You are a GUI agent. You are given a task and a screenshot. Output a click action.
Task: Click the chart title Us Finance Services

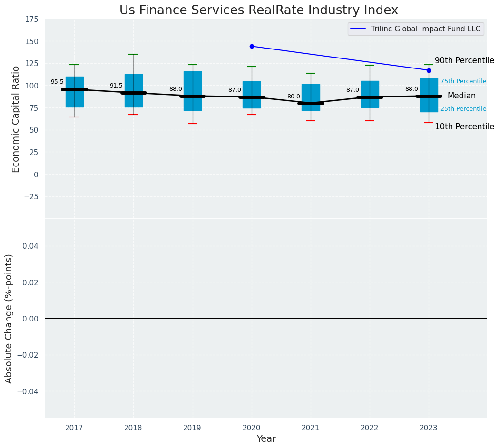pos(258,10)
